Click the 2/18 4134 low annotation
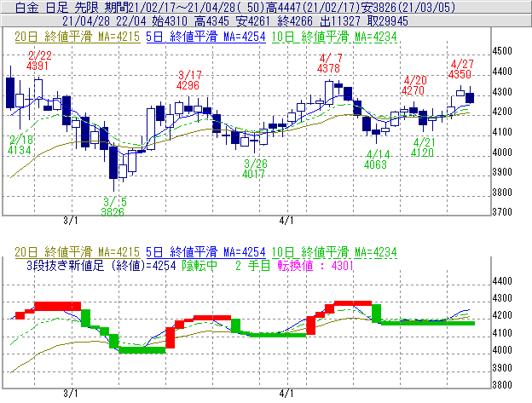Viewport: 532px width, 403px height. point(20,145)
